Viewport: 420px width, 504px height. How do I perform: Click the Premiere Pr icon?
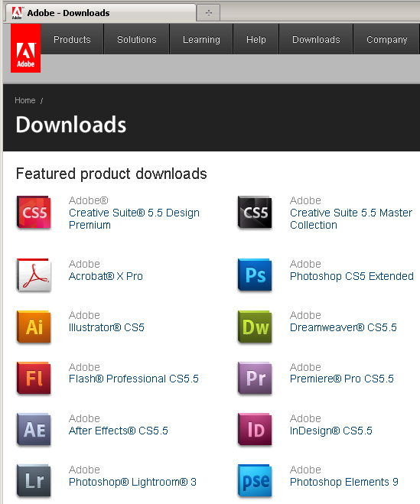click(255, 379)
